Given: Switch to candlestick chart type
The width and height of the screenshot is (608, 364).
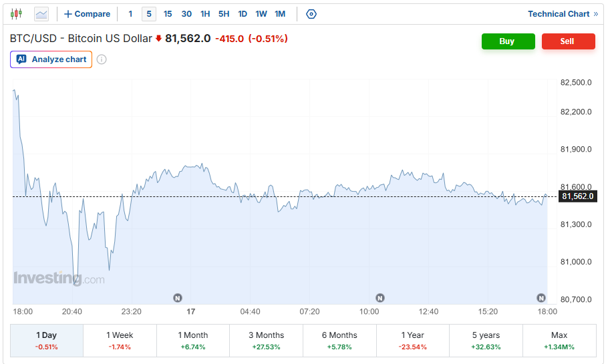Looking at the screenshot, I should point(16,14).
